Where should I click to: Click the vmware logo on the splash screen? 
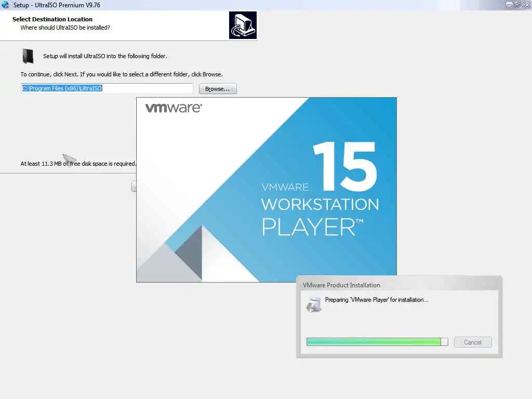[x=174, y=108]
